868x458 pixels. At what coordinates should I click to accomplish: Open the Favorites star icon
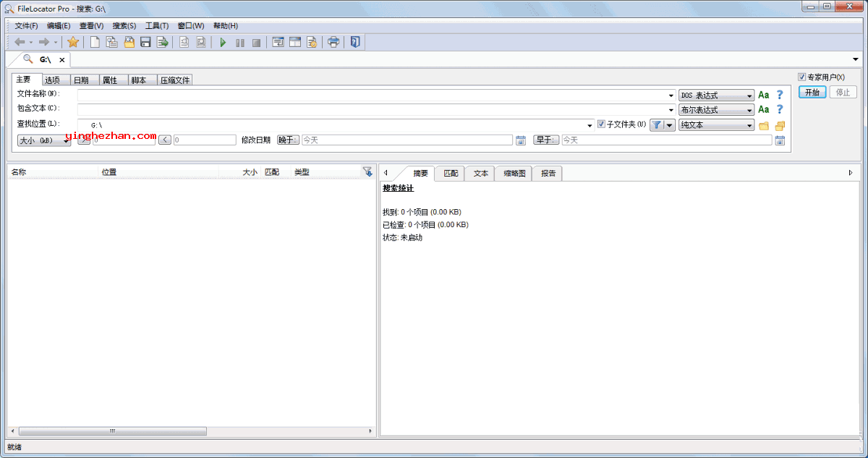click(72, 43)
